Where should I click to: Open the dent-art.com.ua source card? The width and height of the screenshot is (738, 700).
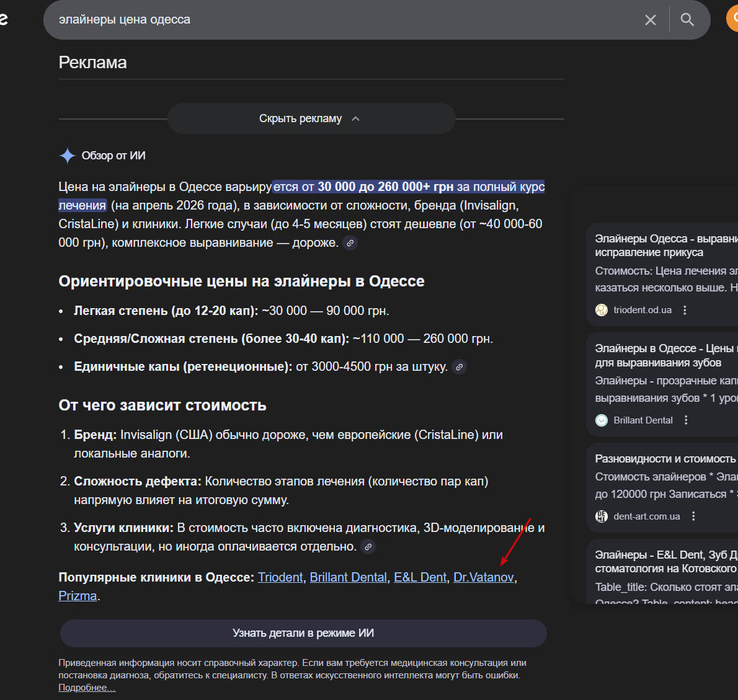click(661, 487)
